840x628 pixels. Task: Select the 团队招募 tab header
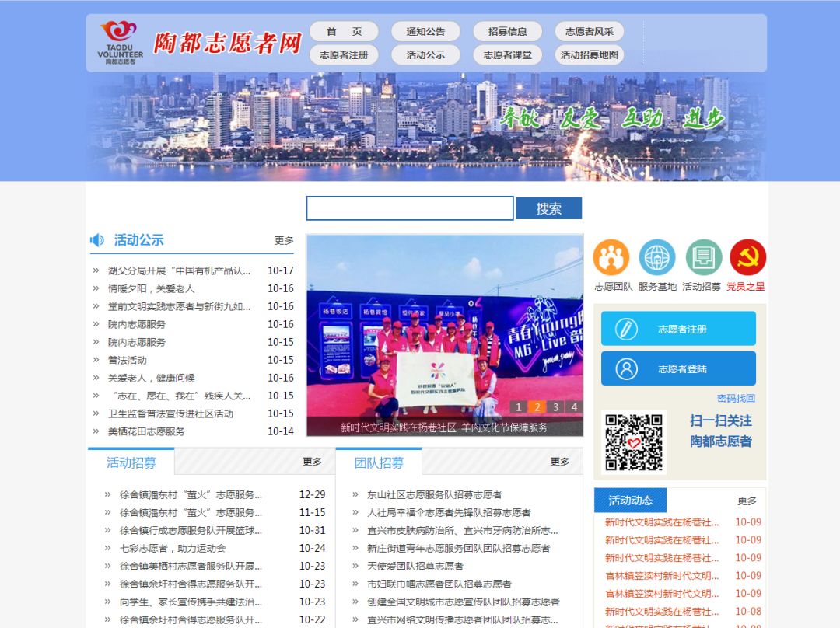point(379,462)
